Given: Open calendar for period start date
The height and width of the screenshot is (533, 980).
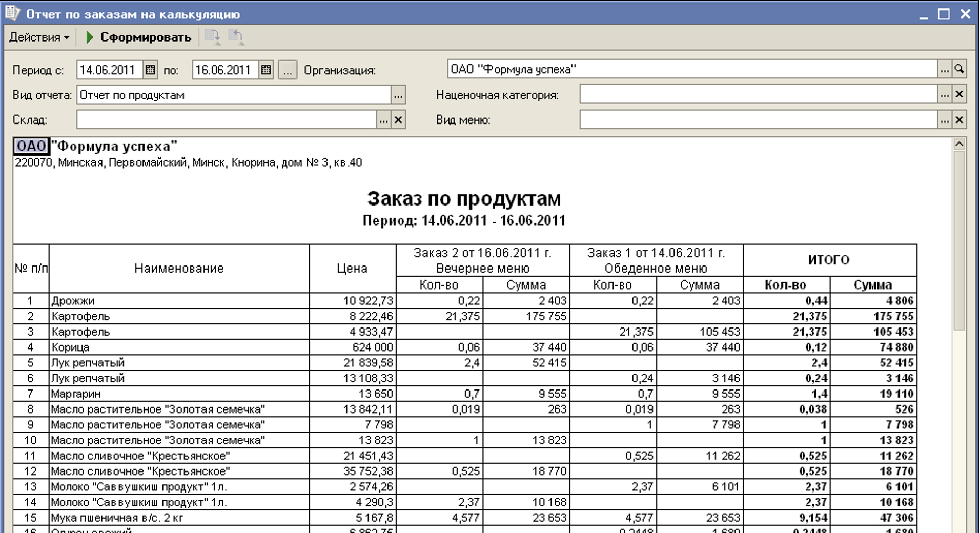Looking at the screenshot, I should [x=150, y=70].
